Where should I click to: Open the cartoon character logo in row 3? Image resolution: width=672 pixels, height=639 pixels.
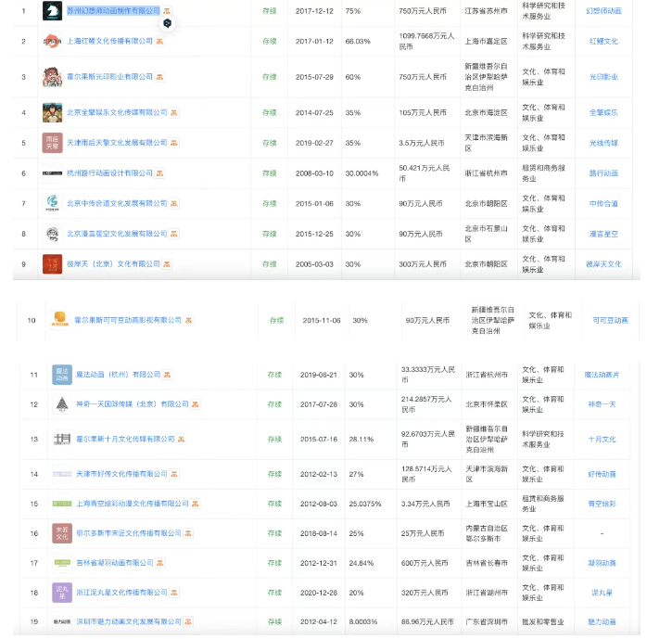pos(52,77)
